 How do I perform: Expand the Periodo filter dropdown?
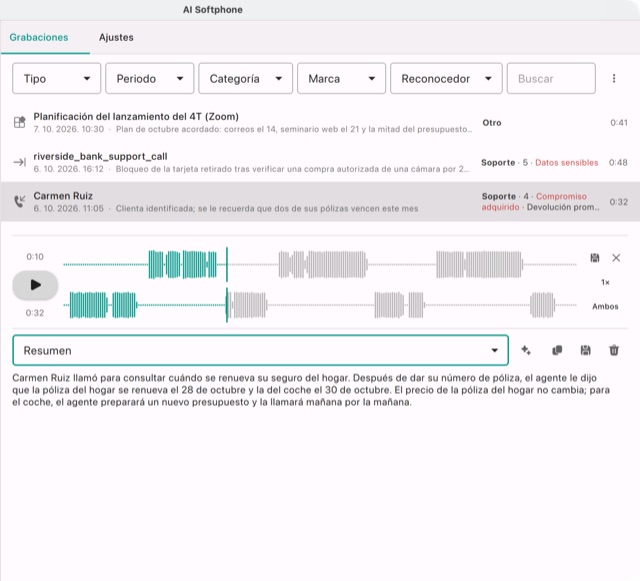point(149,78)
